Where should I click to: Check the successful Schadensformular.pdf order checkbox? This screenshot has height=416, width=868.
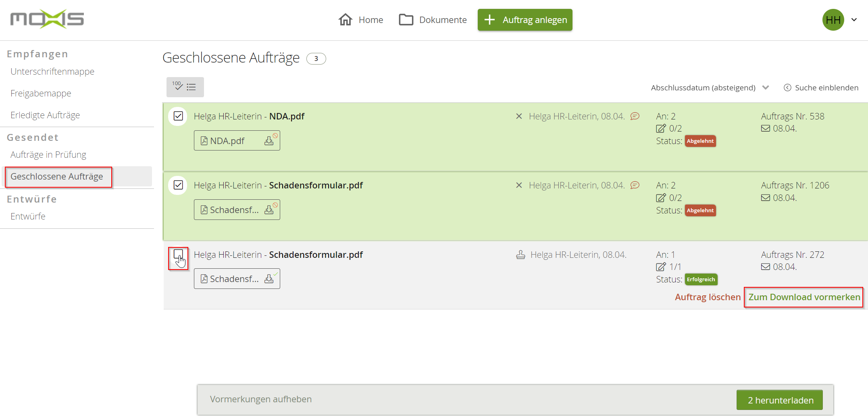(x=178, y=255)
